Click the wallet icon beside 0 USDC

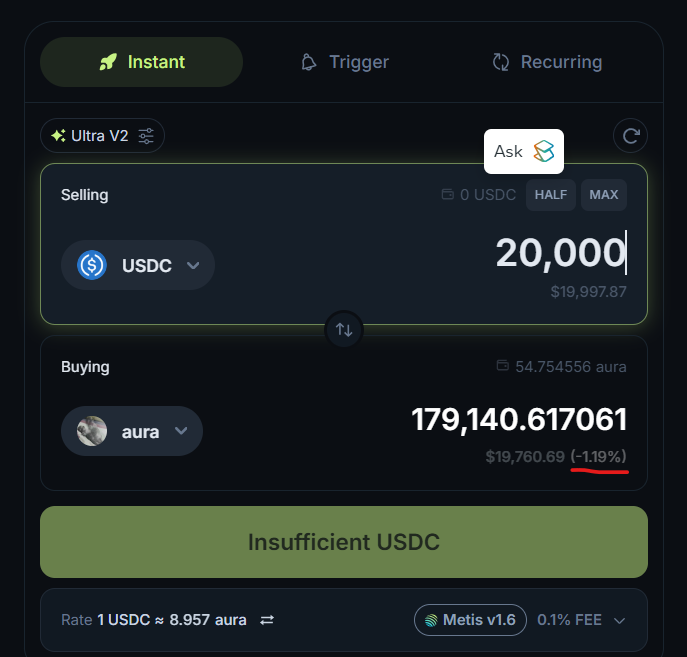pyautogui.click(x=448, y=194)
